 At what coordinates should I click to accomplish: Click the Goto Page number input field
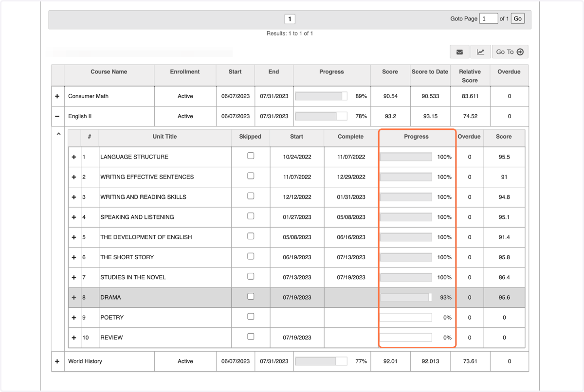coord(489,18)
